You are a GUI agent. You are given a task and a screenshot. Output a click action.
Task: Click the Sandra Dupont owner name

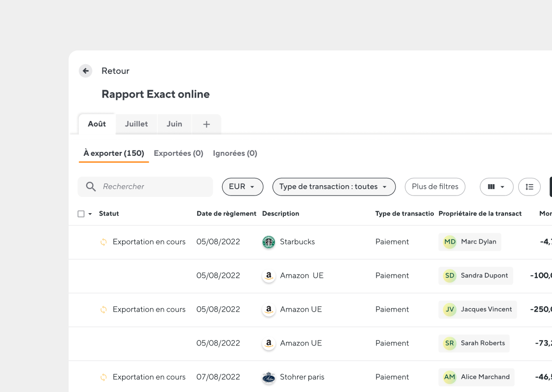coord(484,275)
